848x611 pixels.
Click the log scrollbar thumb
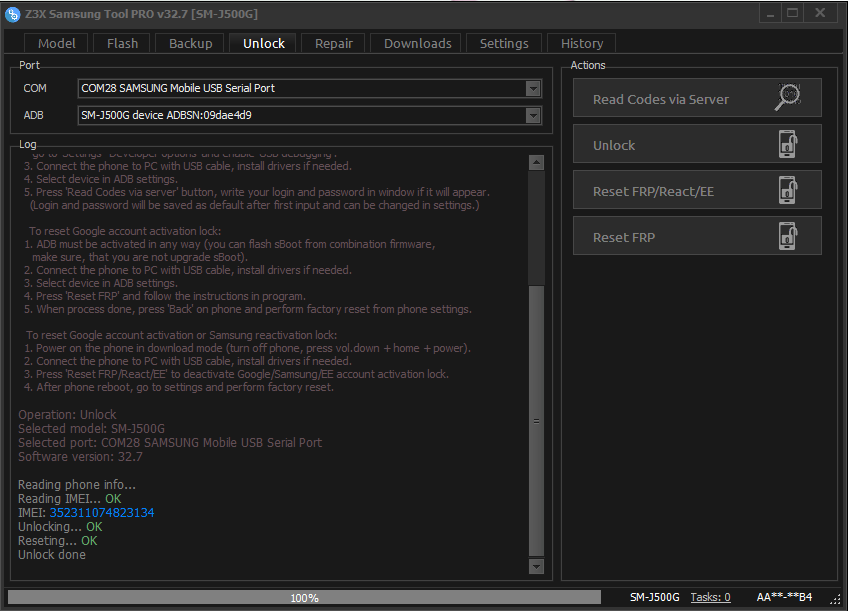[536, 421]
